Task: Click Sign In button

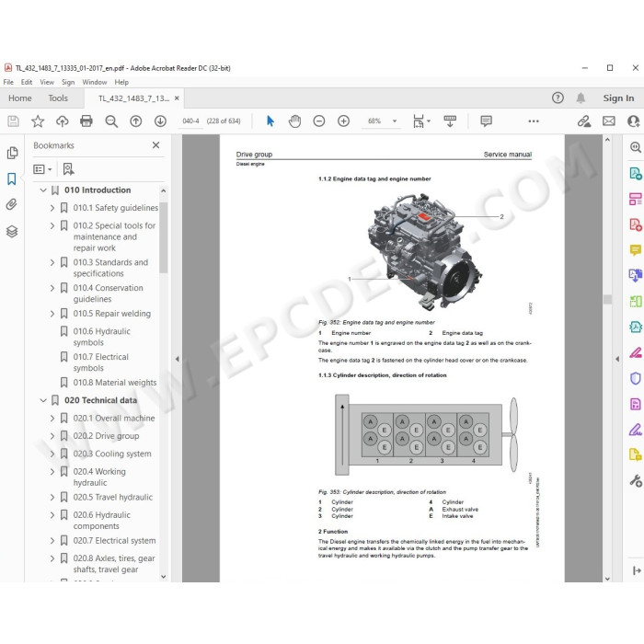Action: tap(618, 98)
